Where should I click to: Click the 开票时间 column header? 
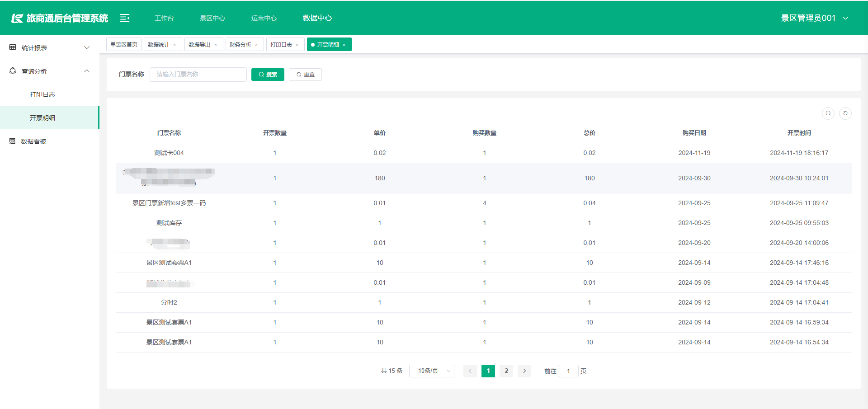click(799, 133)
